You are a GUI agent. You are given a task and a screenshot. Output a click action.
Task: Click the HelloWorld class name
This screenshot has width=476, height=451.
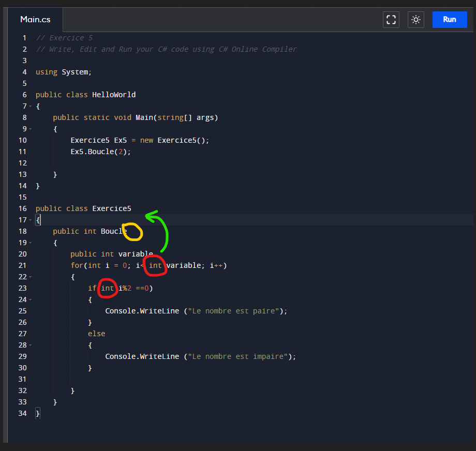[x=114, y=95]
